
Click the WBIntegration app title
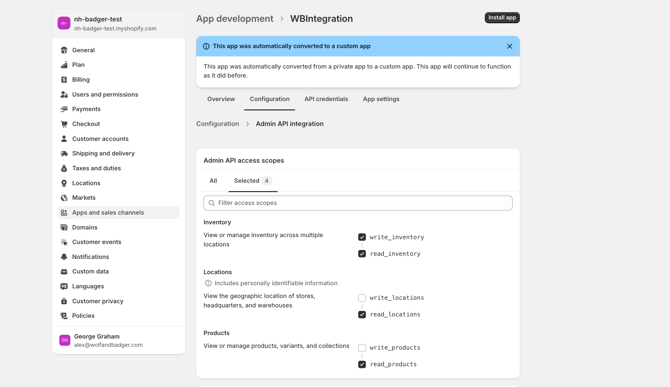321,19
